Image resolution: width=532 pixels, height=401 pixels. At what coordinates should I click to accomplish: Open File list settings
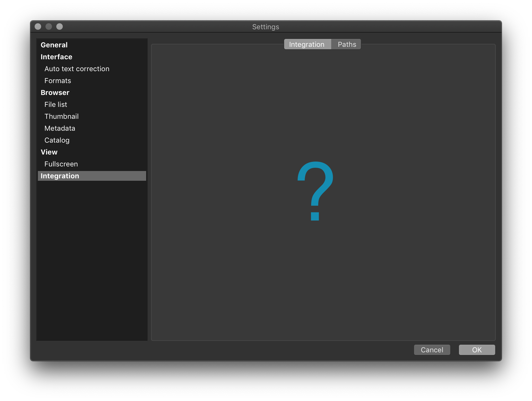tap(56, 104)
